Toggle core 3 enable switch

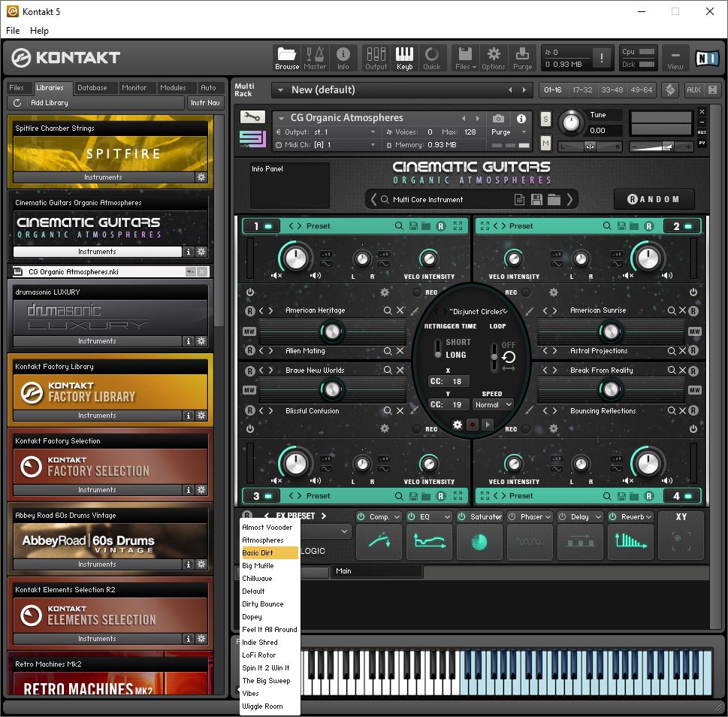tap(268, 496)
